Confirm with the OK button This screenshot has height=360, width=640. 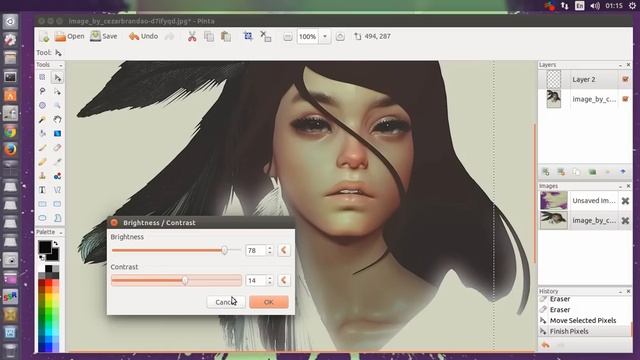[269, 302]
